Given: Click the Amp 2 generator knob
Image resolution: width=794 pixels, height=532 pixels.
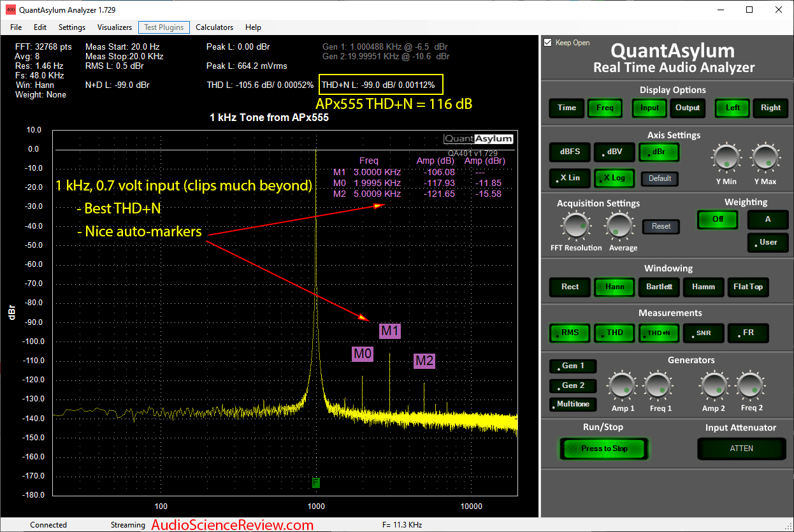Looking at the screenshot, I should 714,386.
